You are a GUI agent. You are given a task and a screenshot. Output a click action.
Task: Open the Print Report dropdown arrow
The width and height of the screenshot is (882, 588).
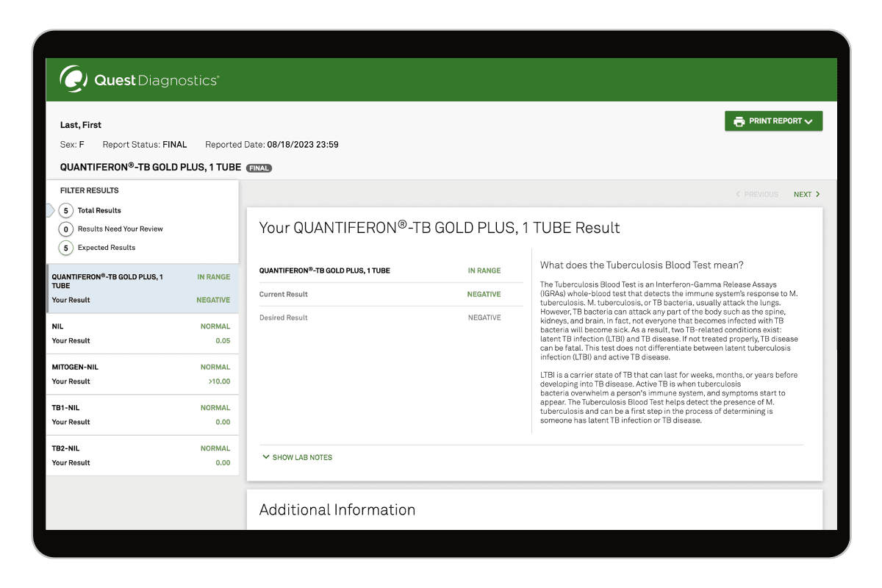coord(808,122)
